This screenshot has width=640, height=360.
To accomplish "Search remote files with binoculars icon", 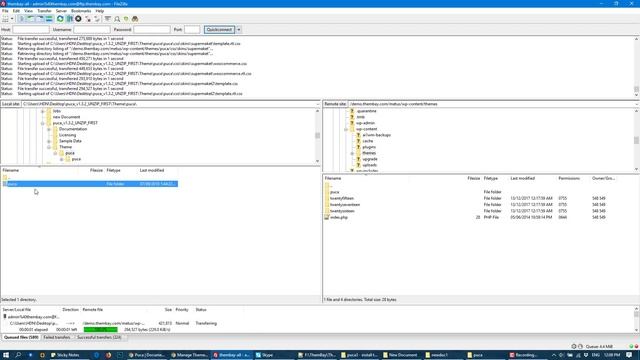I will [135, 19].
